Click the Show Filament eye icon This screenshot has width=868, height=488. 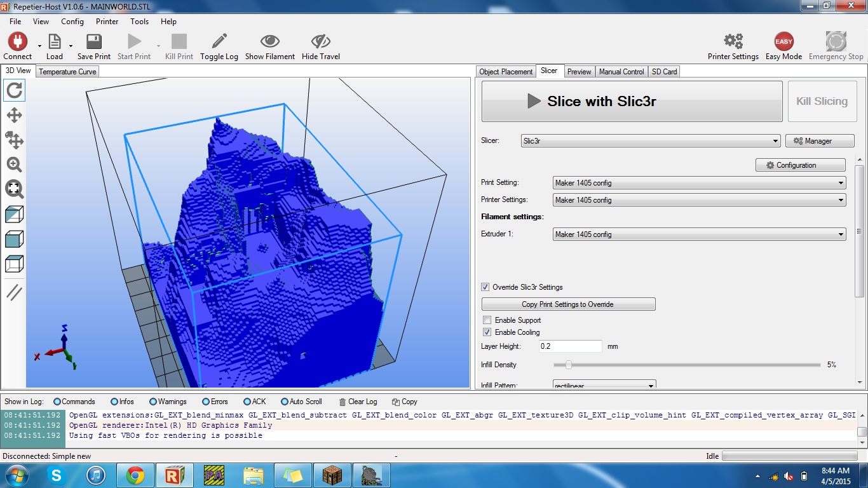click(x=270, y=42)
